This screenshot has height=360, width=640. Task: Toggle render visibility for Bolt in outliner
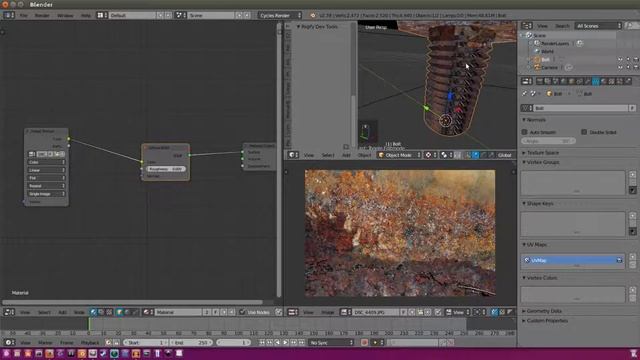click(x=636, y=60)
